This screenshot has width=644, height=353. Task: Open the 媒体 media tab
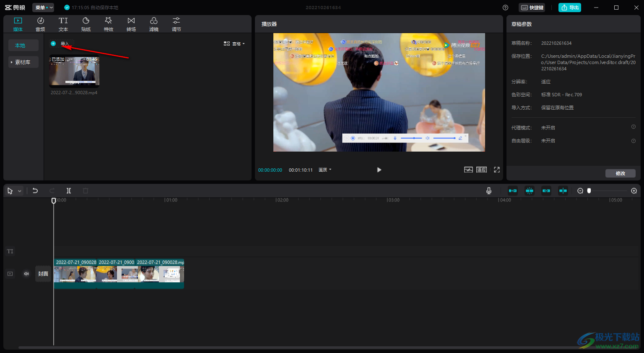18,24
